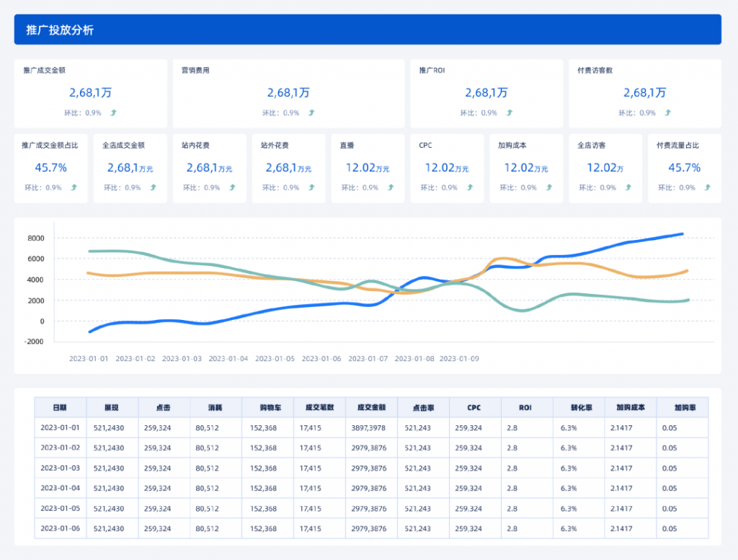
Task: Click the trend arrow in 付费访客数 card
Action: point(668,112)
